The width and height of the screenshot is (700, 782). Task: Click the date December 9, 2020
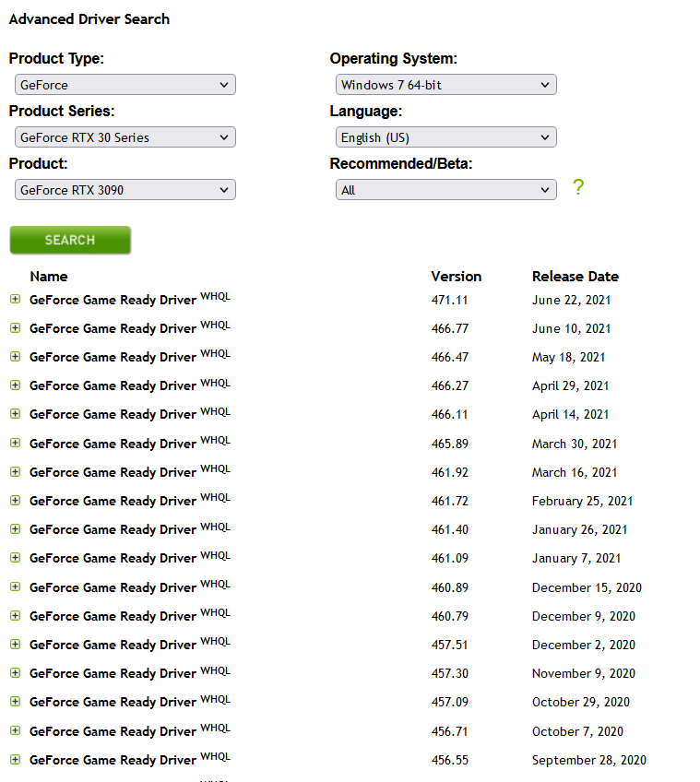[583, 616]
